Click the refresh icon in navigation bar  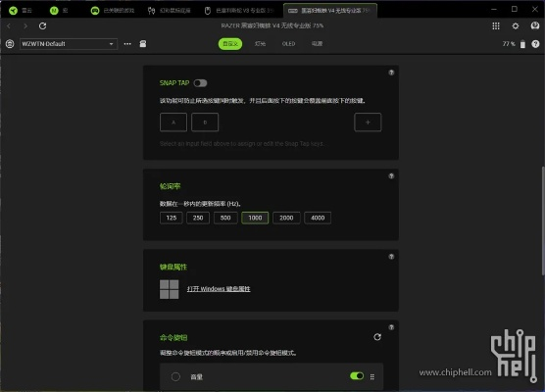pos(42,26)
